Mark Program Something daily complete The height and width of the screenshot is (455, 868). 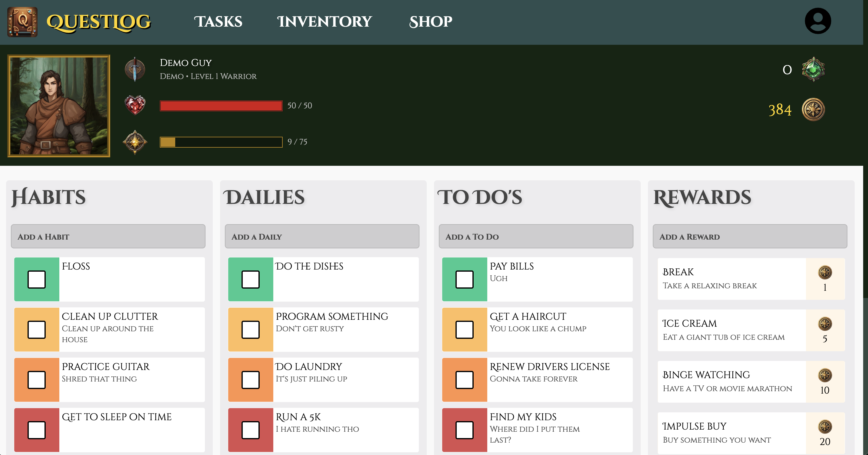pyautogui.click(x=250, y=329)
